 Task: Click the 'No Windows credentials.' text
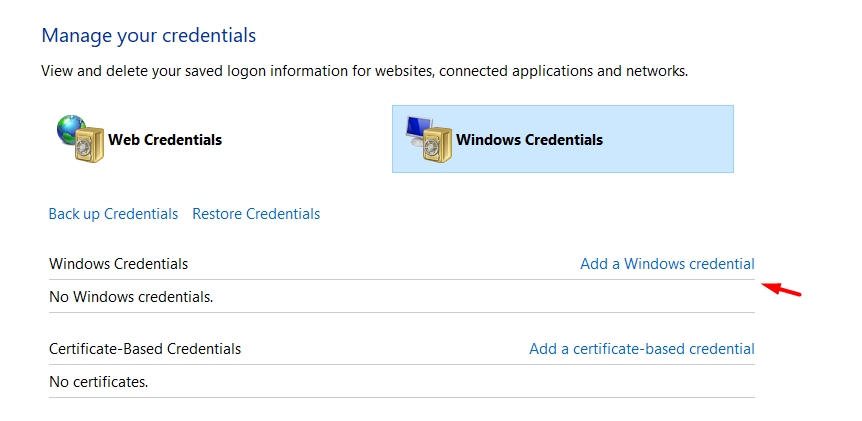(131, 297)
